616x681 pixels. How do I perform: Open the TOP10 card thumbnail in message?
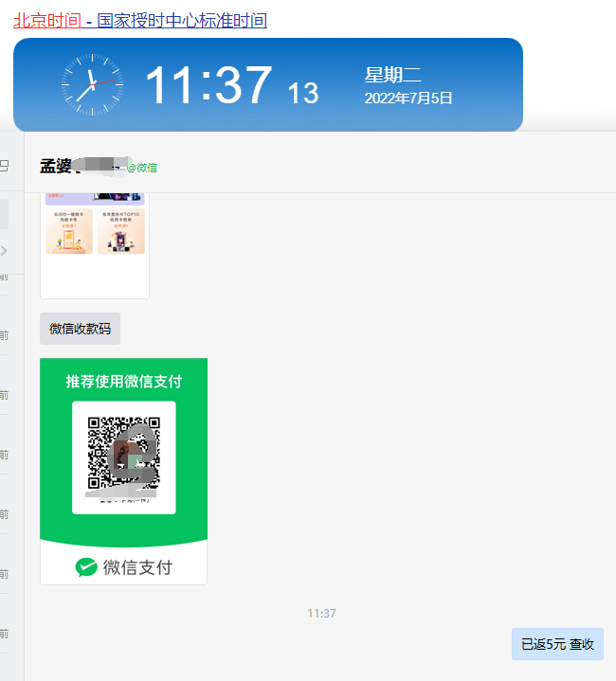click(x=120, y=231)
